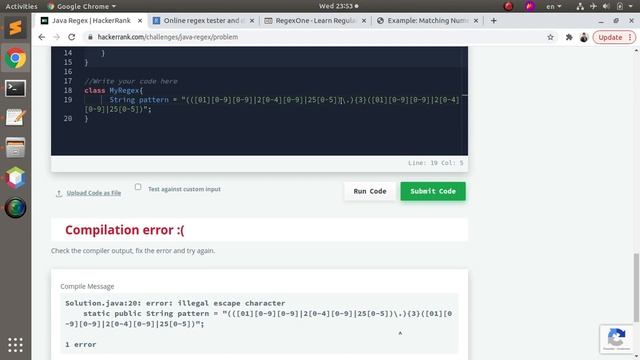640x360 pixels.
Task: Close the RegexOne tab
Action: point(364,20)
